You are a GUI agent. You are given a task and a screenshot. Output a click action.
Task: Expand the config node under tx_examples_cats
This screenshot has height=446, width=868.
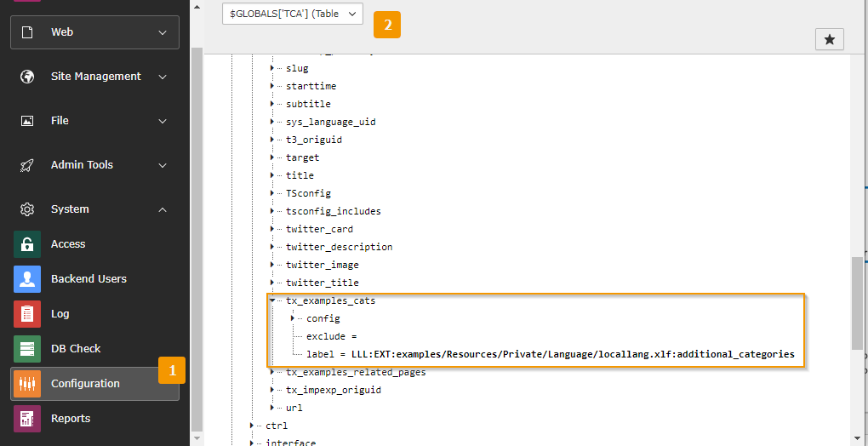(293, 318)
